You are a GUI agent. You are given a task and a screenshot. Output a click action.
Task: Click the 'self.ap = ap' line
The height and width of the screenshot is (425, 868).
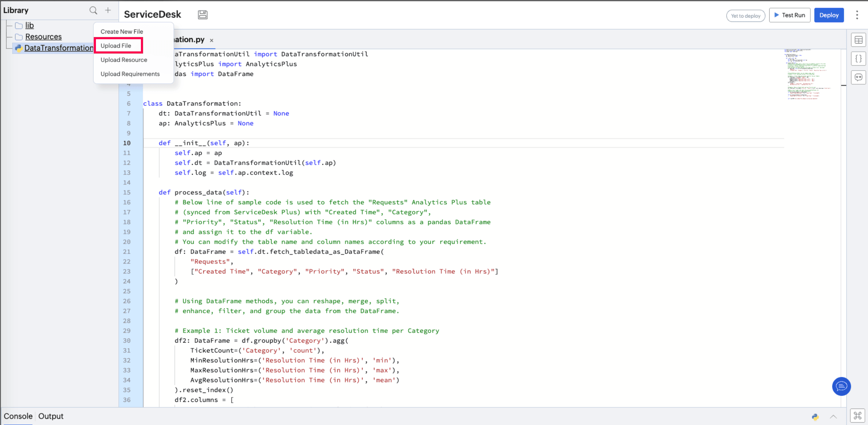198,153
